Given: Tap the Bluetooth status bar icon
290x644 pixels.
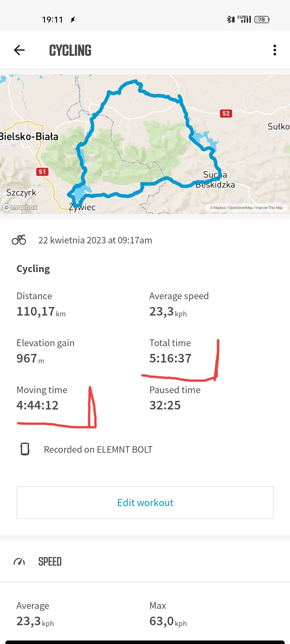Looking at the screenshot, I should tap(230, 19).
